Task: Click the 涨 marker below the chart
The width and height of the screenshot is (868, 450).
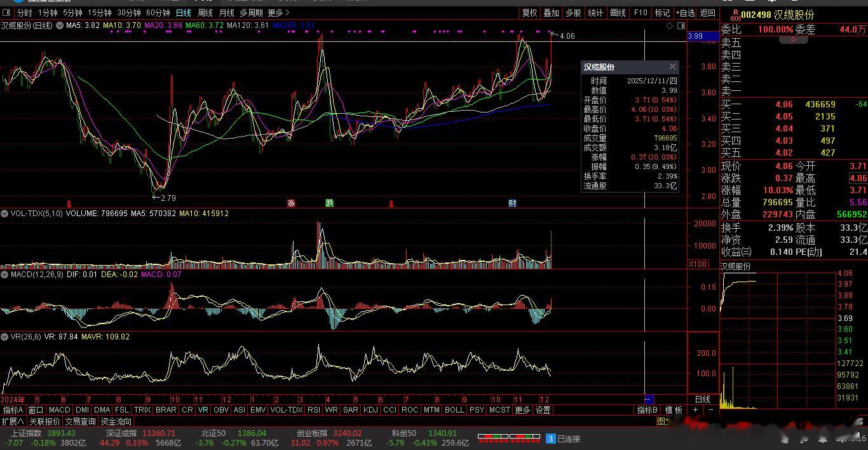Action: tap(291, 203)
